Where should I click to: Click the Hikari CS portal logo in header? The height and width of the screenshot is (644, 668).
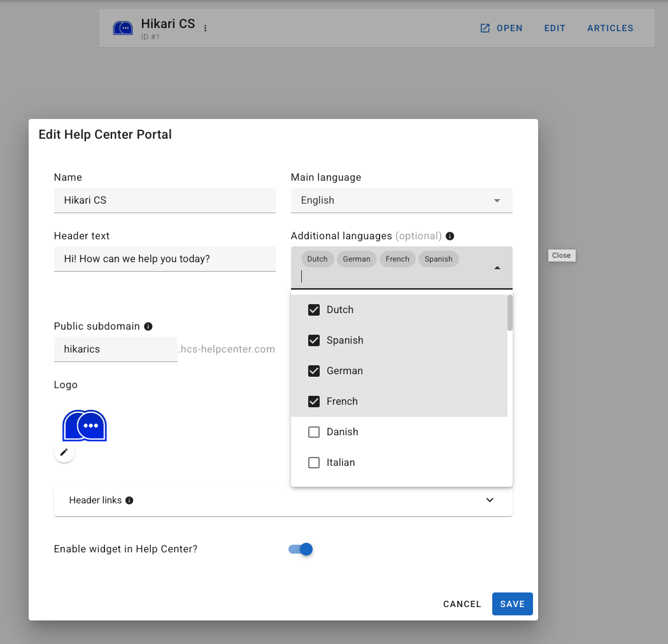click(123, 28)
